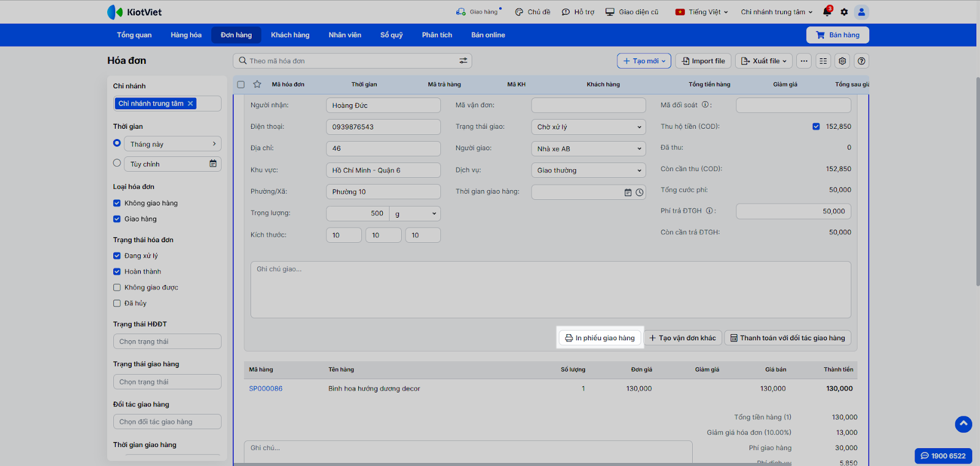
Task: Click the magnifier icon in the search box
Action: (x=243, y=61)
